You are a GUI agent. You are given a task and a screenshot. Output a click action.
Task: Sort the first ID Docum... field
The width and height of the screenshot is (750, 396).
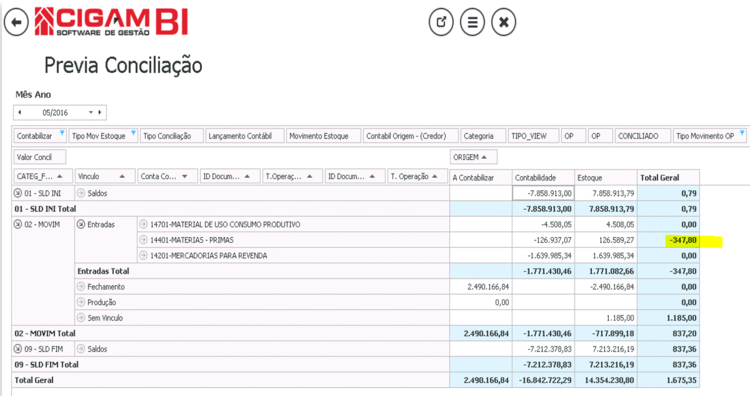tap(229, 176)
